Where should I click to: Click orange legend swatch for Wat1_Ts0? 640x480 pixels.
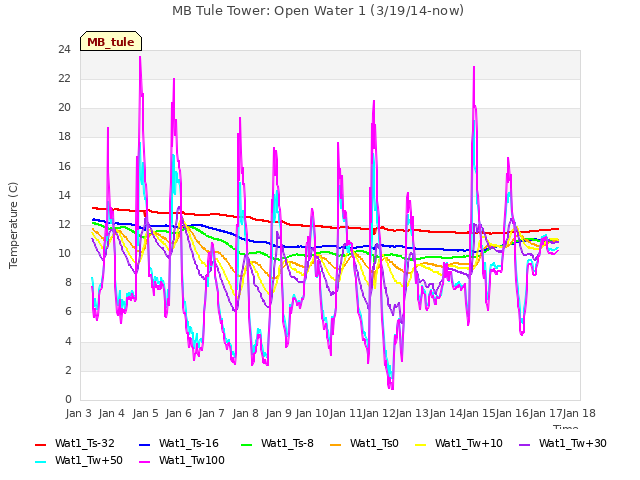point(336,444)
